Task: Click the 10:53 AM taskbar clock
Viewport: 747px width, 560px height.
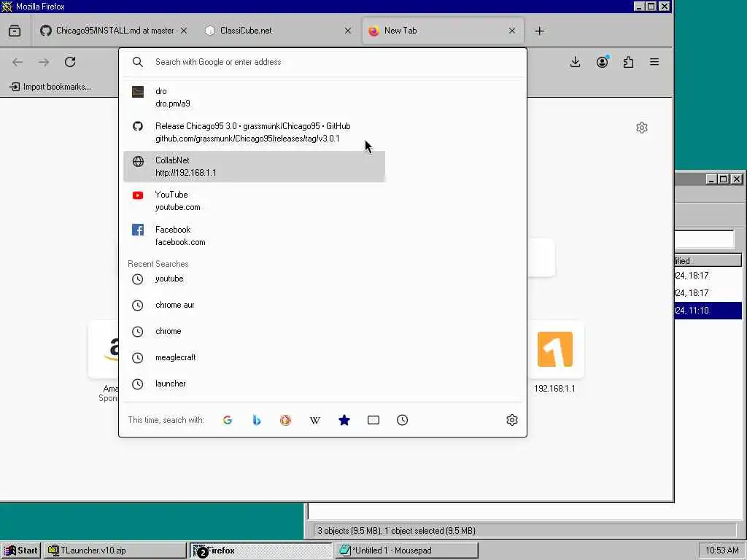Action: [x=721, y=550]
